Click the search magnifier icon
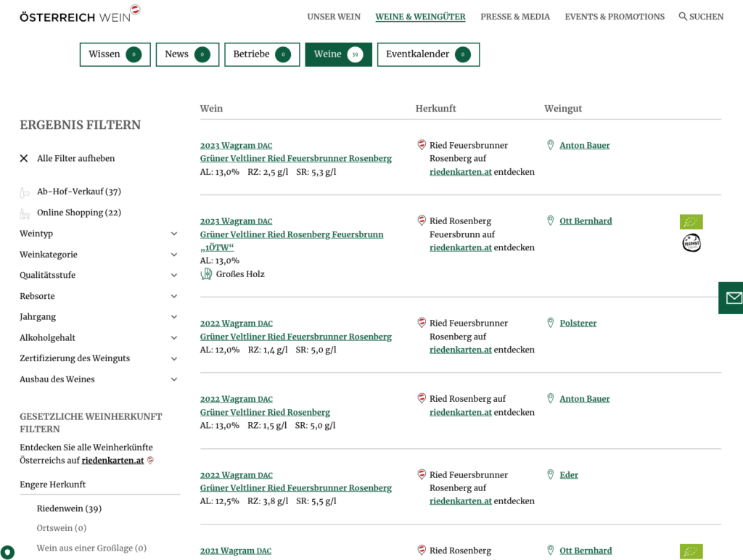The image size is (743, 560). pyautogui.click(x=682, y=17)
